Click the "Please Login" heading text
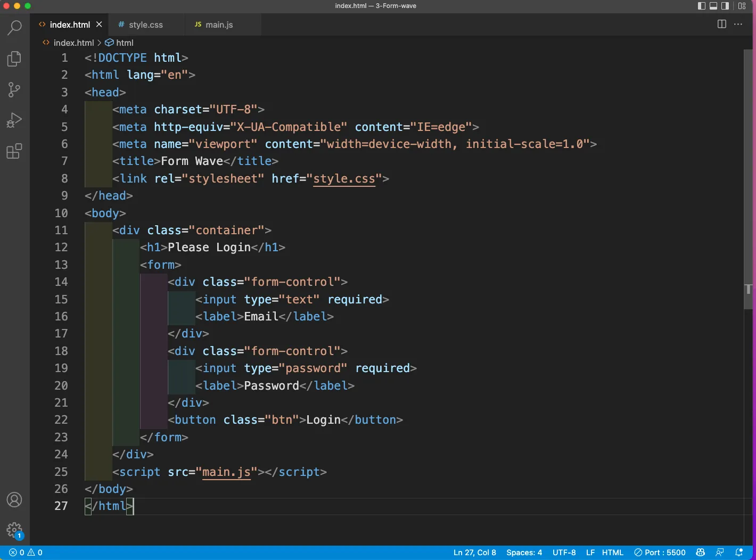 tap(209, 247)
